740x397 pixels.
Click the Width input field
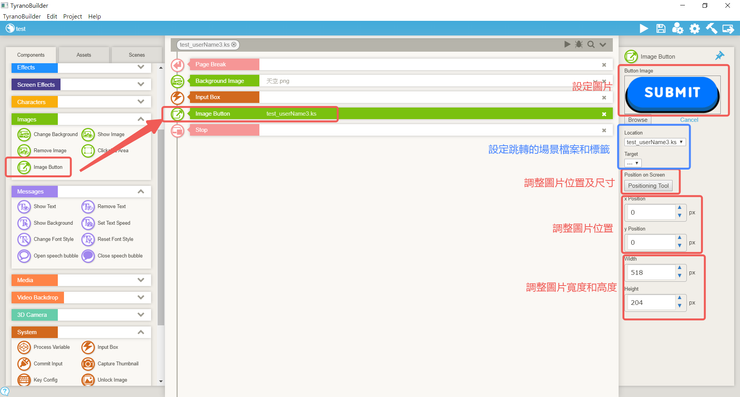651,273
